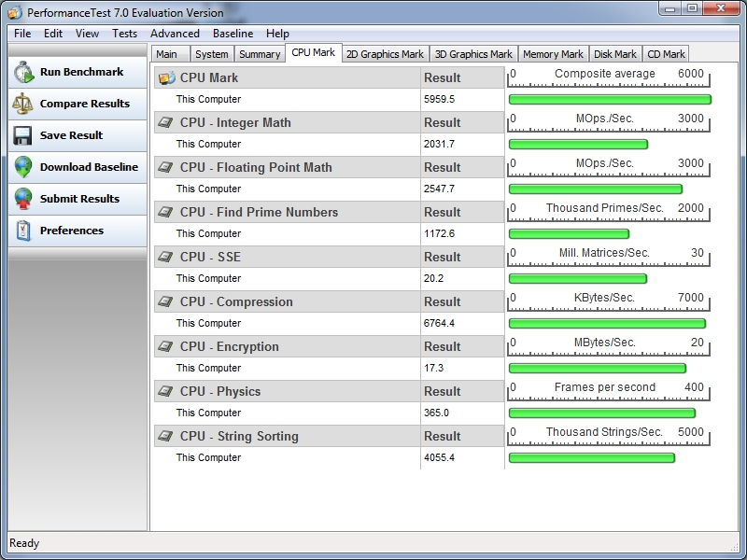Switch to the System tab
The width and height of the screenshot is (747, 560).
coord(212,54)
